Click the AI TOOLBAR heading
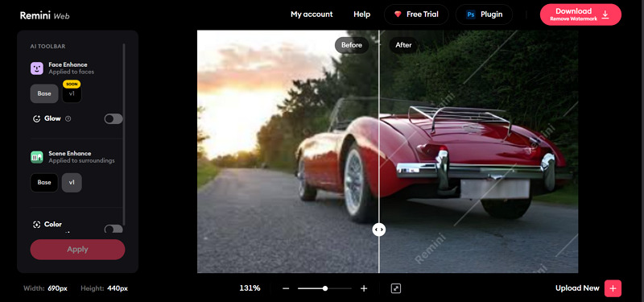The width and height of the screenshot is (644, 302). click(47, 47)
